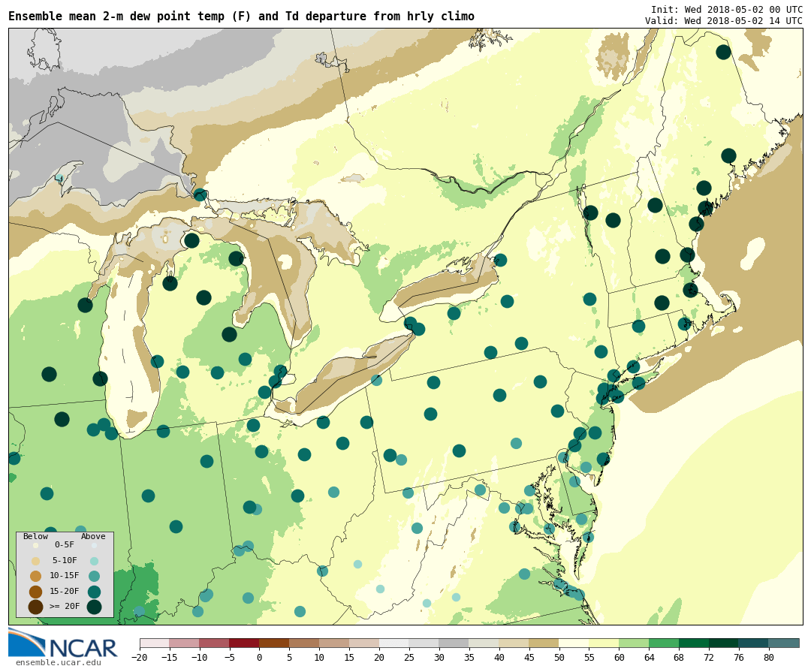
Task: Click the colorbar swatch between 68 and 72
Action: pyautogui.click(x=694, y=643)
